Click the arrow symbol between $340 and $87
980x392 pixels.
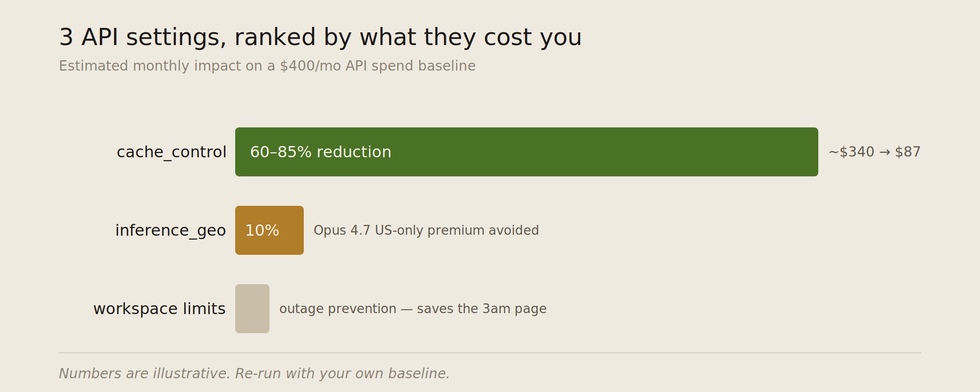884,152
